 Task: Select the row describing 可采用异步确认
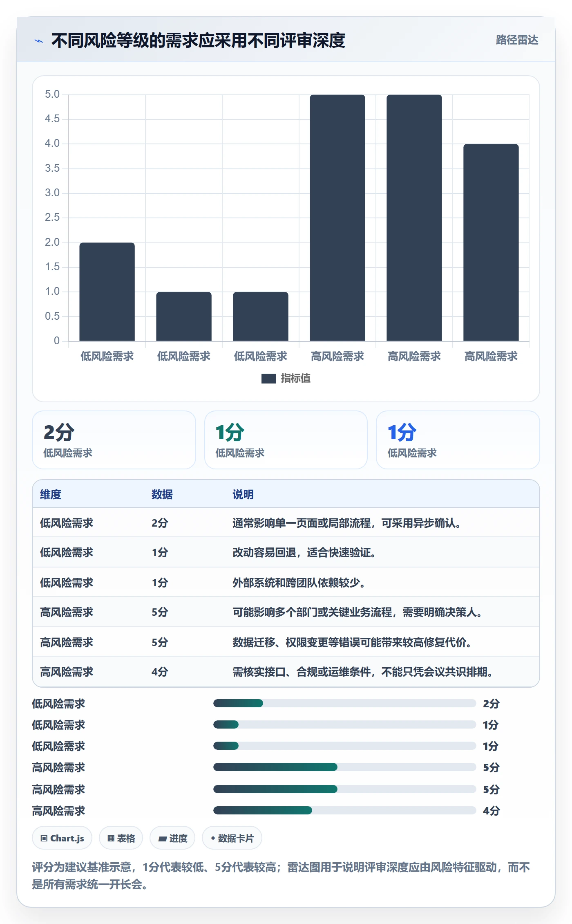[286, 523]
